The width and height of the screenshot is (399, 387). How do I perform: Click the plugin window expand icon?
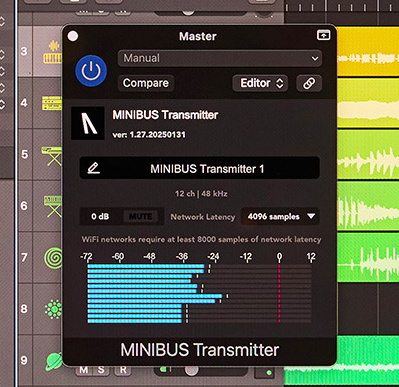tap(323, 35)
